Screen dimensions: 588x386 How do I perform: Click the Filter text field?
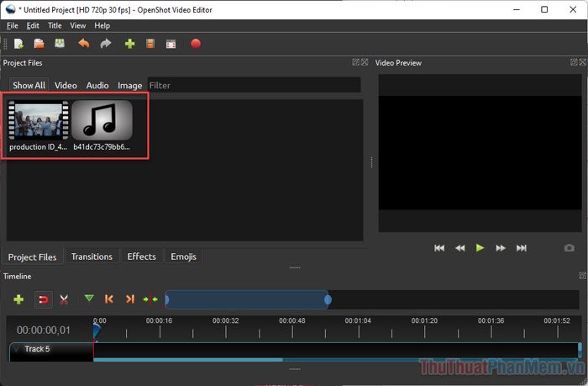tap(254, 85)
